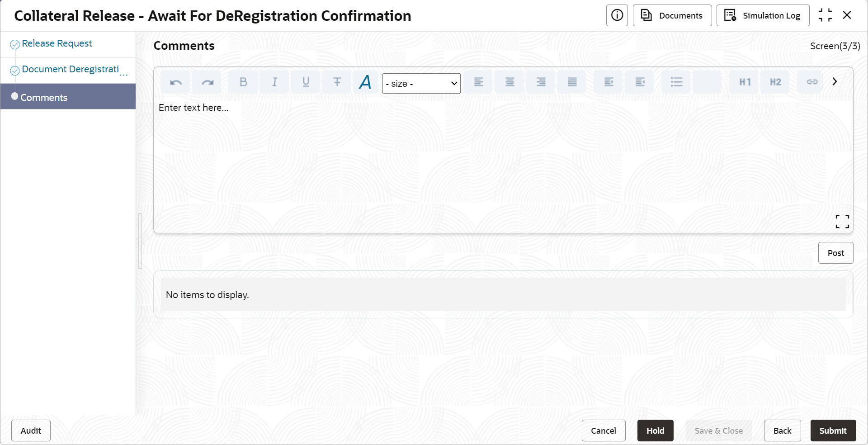Insert a hyperlink

[x=812, y=82]
